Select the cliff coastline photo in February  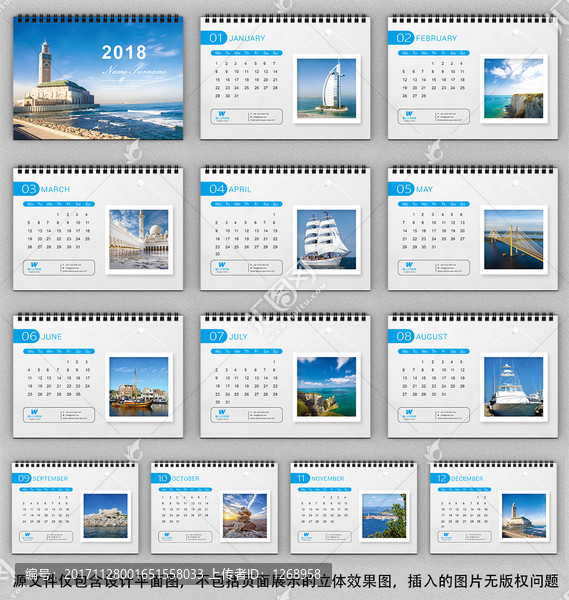coord(514,88)
